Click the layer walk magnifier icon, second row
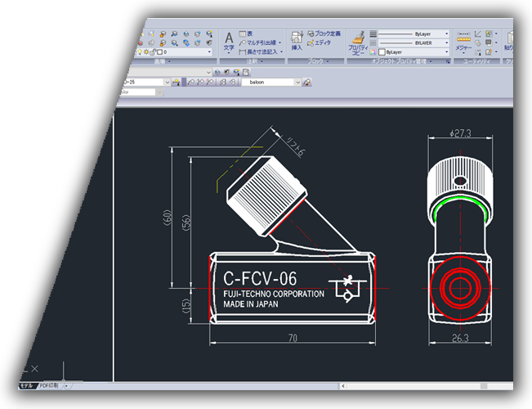 [x=174, y=43]
